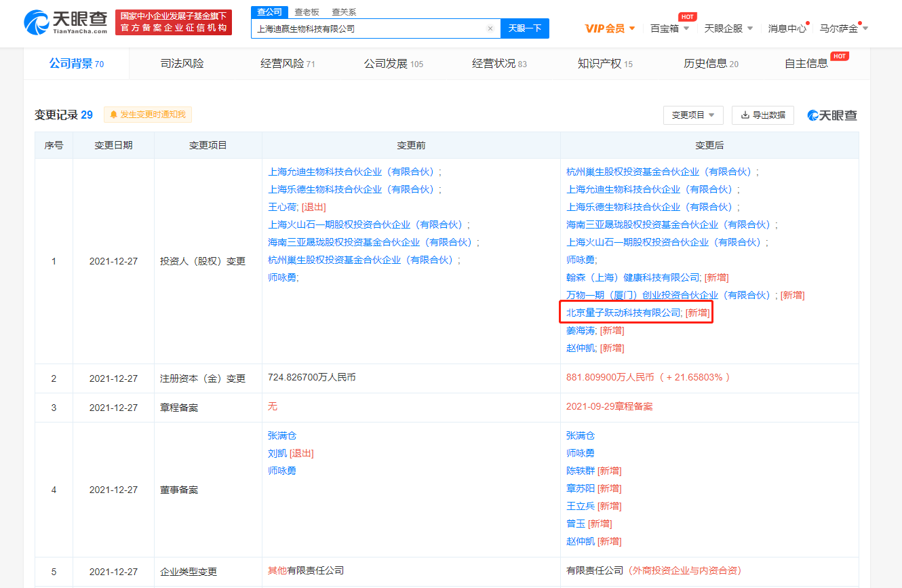
Task: Open 北京量子跃动科技有限公司 link
Action: coord(623,313)
